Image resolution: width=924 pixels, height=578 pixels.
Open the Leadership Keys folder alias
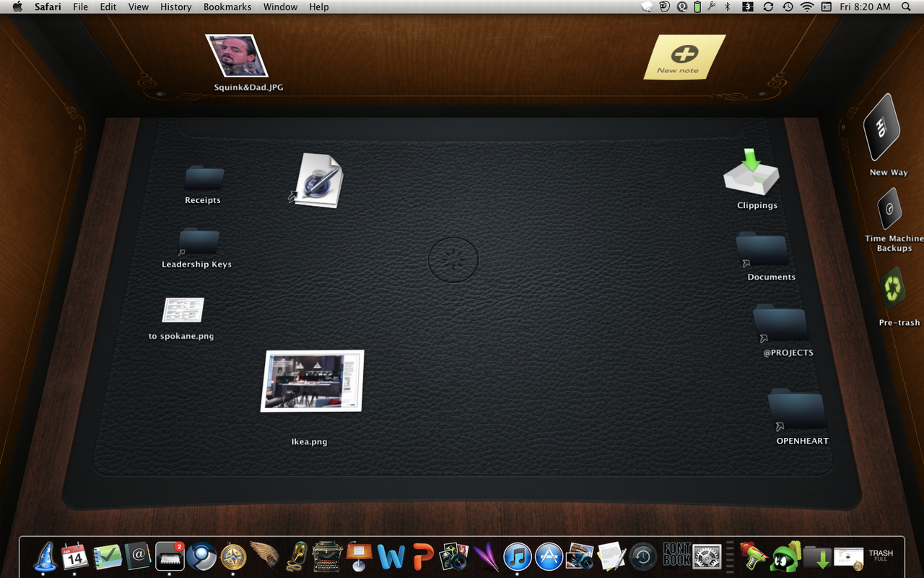tap(199, 242)
